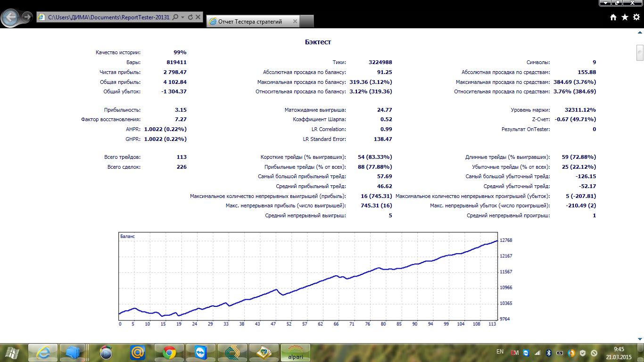Click the total deals value 226
The width and height of the screenshot is (644, 362).
click(181, 167)
